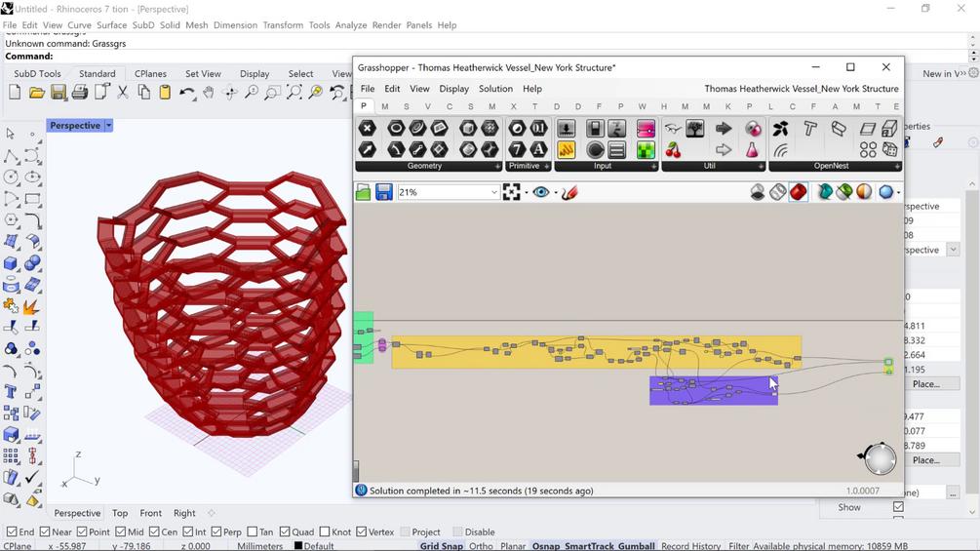
Task: Click the purple group in Grasshopper canvas
Action: 714,390
